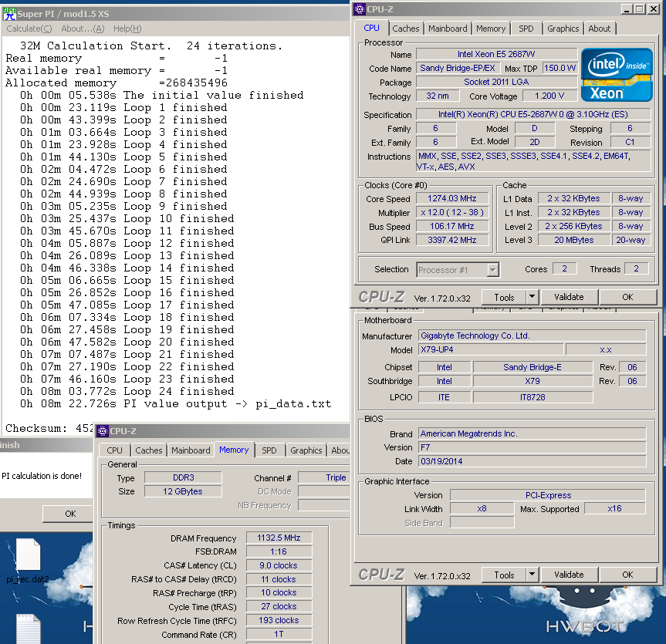Click the Tools button in top CPU-Z

[x=504, y=297]
